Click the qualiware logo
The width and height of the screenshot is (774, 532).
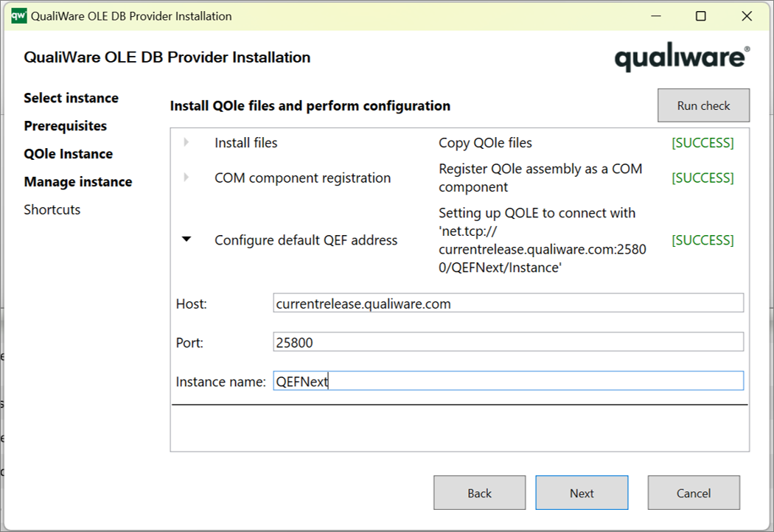(682, 57)
